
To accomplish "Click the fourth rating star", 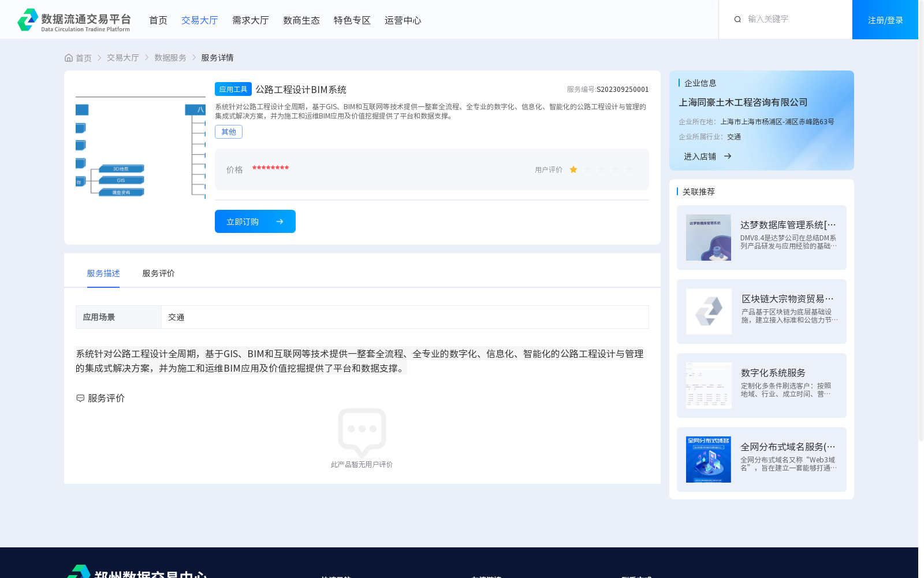I will tap(615, 169).
